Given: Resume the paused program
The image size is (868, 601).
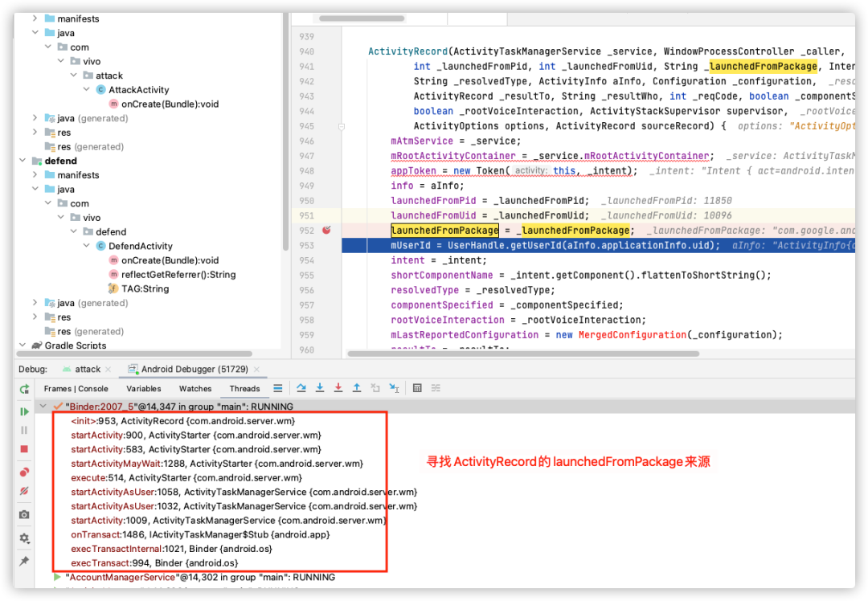Looking at the screenshot, I should [x=24, y=411].
